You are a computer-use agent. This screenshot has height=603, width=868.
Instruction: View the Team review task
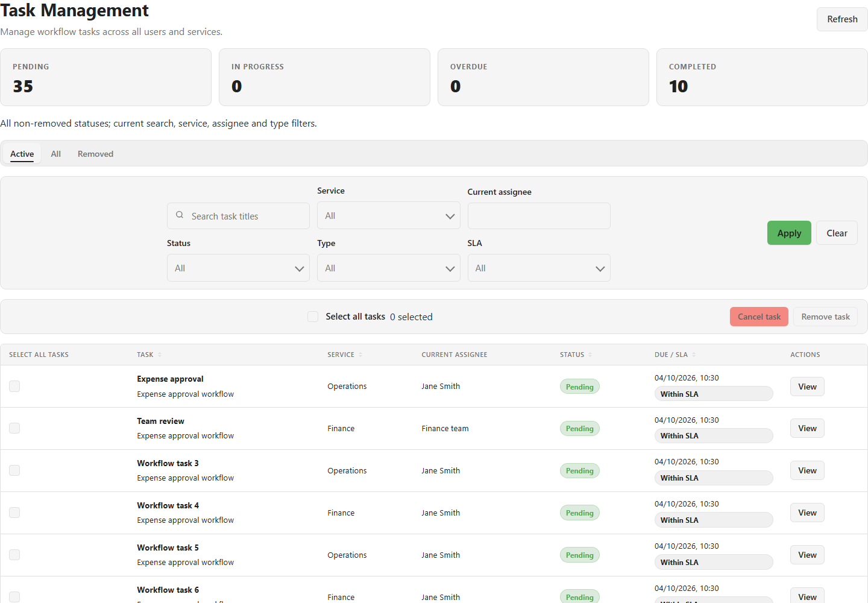(x=807, y=428)
